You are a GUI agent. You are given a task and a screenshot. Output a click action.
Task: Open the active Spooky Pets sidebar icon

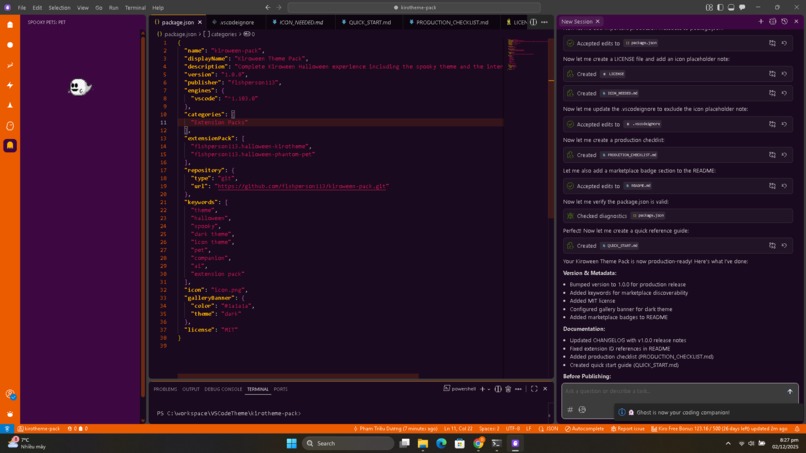tap(10, 146)
